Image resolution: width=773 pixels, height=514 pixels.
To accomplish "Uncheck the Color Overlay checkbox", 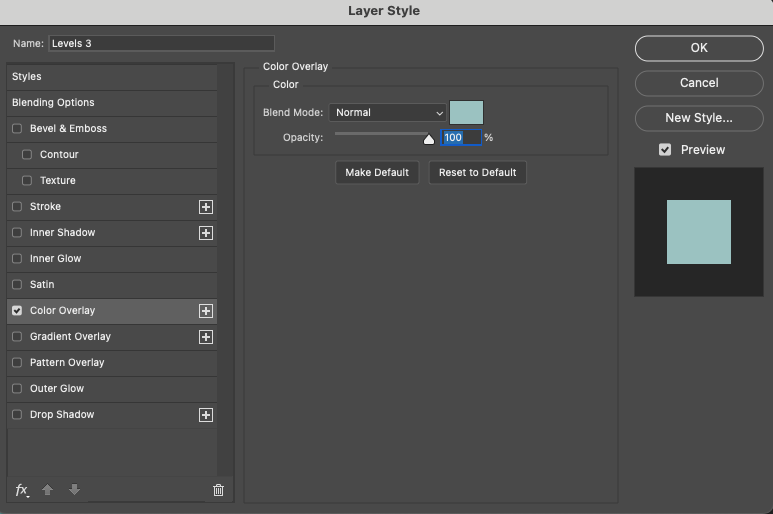I will [17, 311].
